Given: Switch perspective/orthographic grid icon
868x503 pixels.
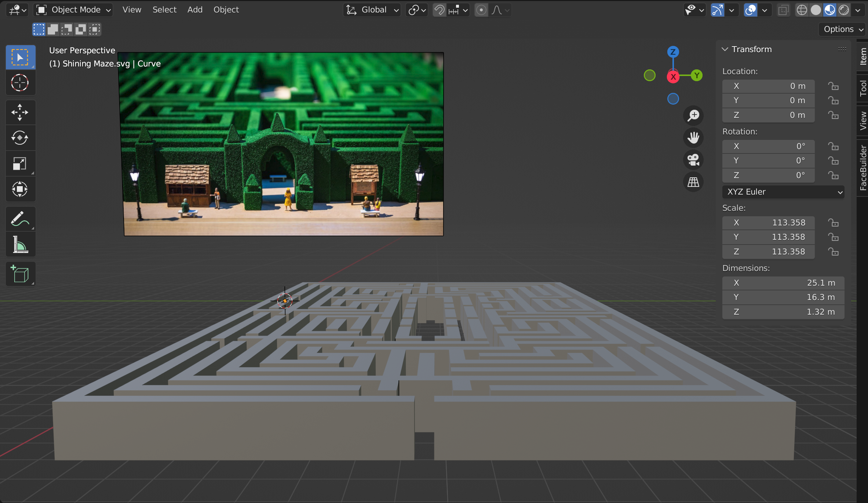Looking at the screenshot, I should (x=693, y=182).
